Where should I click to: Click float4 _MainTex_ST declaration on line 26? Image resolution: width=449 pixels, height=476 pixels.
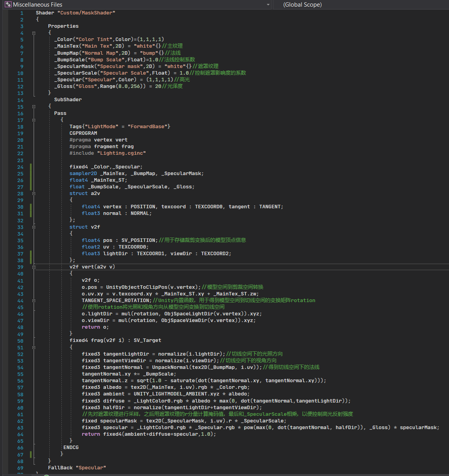[x=99, y=180]
